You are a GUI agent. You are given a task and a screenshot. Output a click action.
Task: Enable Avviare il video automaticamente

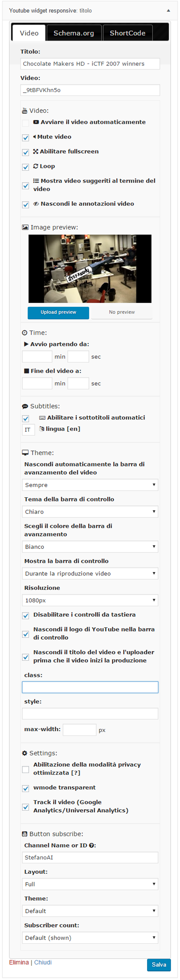26,122
